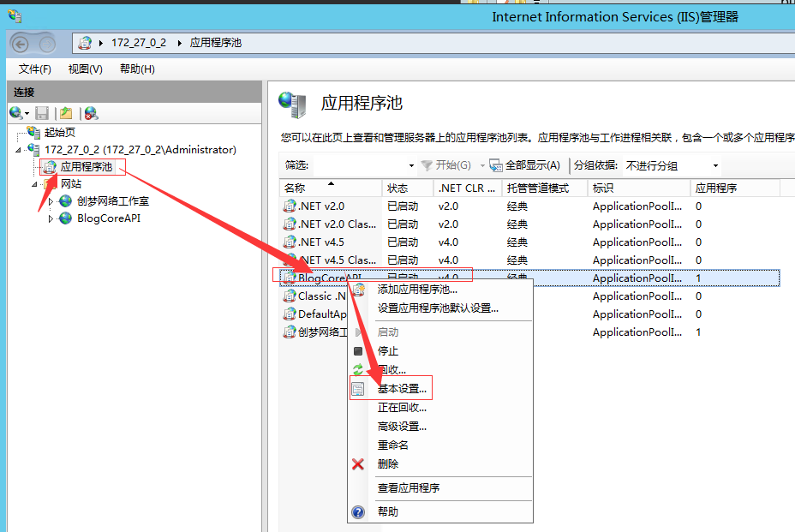Expand the BlogCoreAPI site node
Viewport: 795px width, 532px height.
(x=51, y=219)
